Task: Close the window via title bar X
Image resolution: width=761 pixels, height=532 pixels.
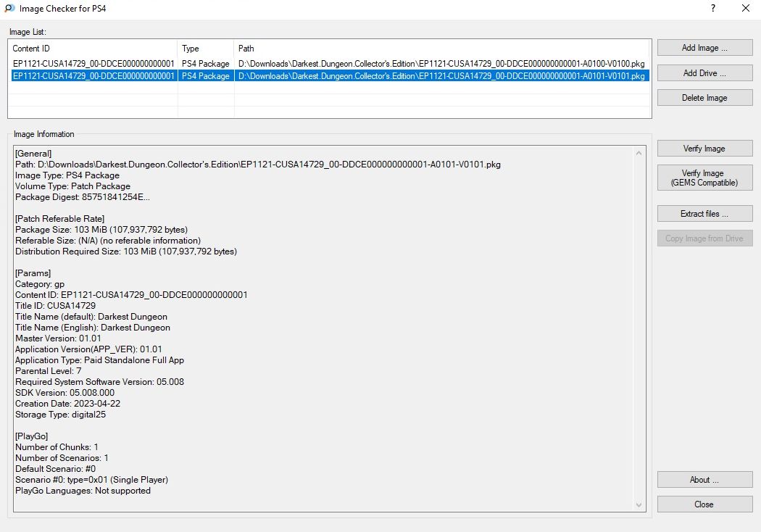Action: pos(746,8)
